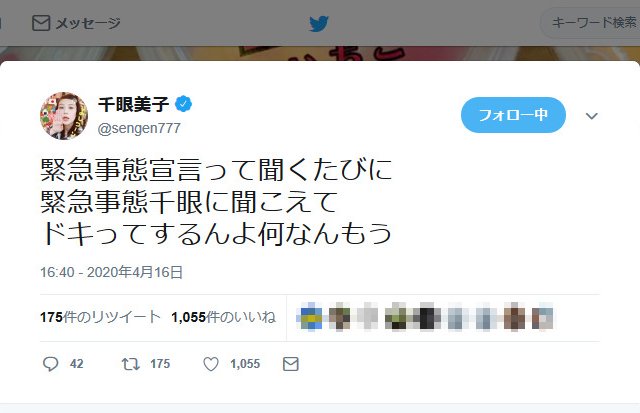Toggle the フォロー中 following button
The width and height of the screenshot is (640, 413).
[513, 115]
